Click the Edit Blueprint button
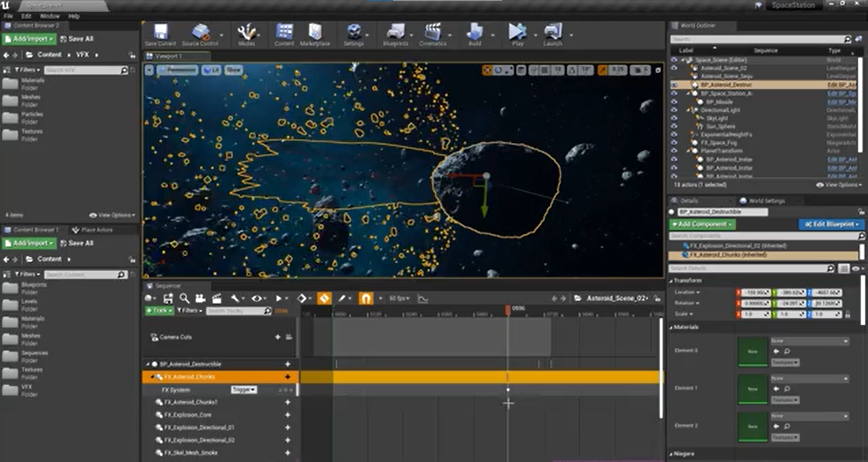This screenshot has width=868, height=462. tap(831, 224)
